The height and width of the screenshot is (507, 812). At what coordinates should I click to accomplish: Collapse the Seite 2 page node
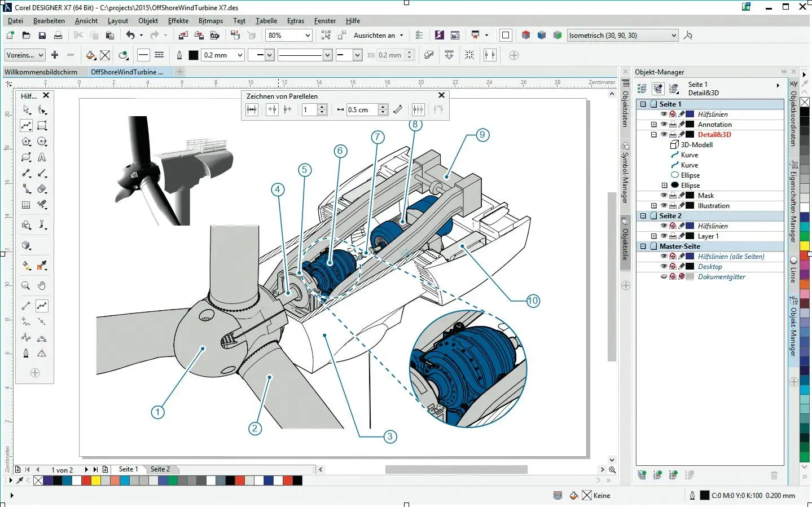pyautogui.click(x=643, y=216)
